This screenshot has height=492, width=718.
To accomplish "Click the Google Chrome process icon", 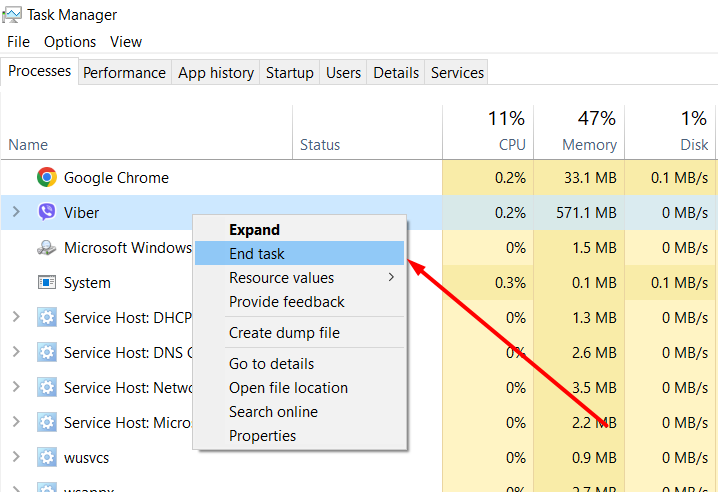I will point(46,178).
